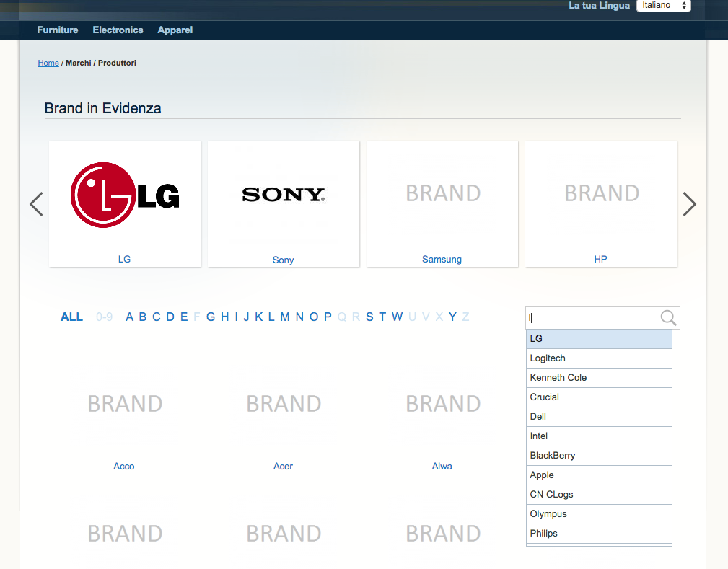Filter brands by letter E
The width and height of the screenshot is (728, 569).
pos(184,317)
